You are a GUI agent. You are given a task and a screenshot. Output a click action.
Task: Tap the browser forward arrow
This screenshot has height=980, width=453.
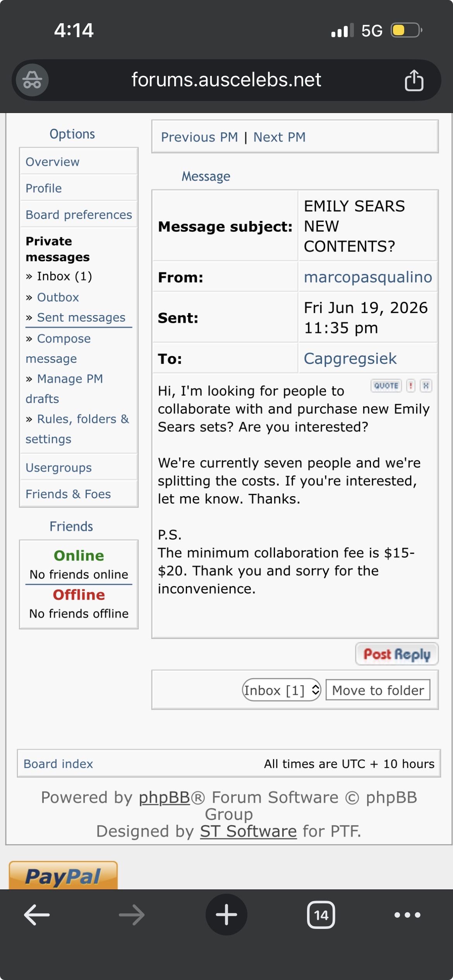click(x=132, y=915)
